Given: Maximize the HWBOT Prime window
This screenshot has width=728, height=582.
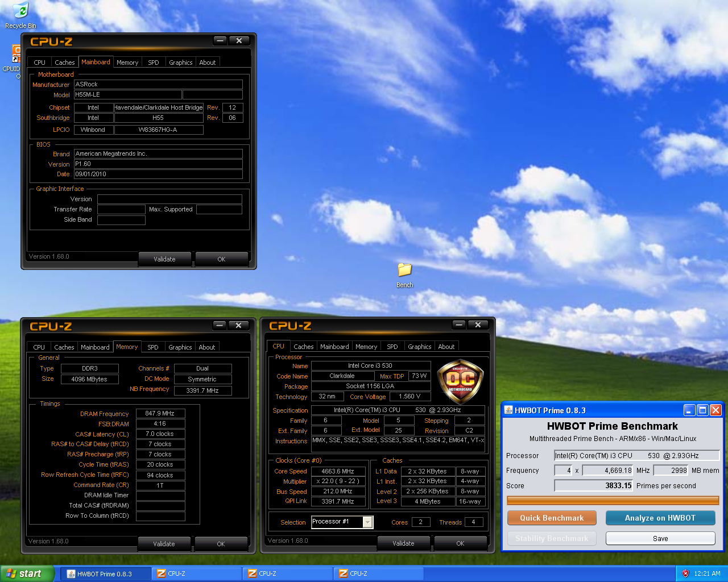Looking at the screenshot, I should [x=702, y=410].
